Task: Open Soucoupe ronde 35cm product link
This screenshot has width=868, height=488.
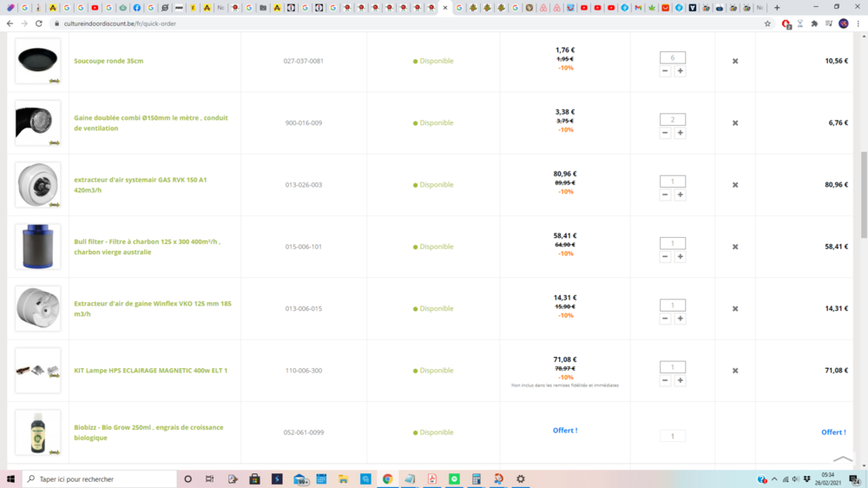Action: [x=108, y=61]
